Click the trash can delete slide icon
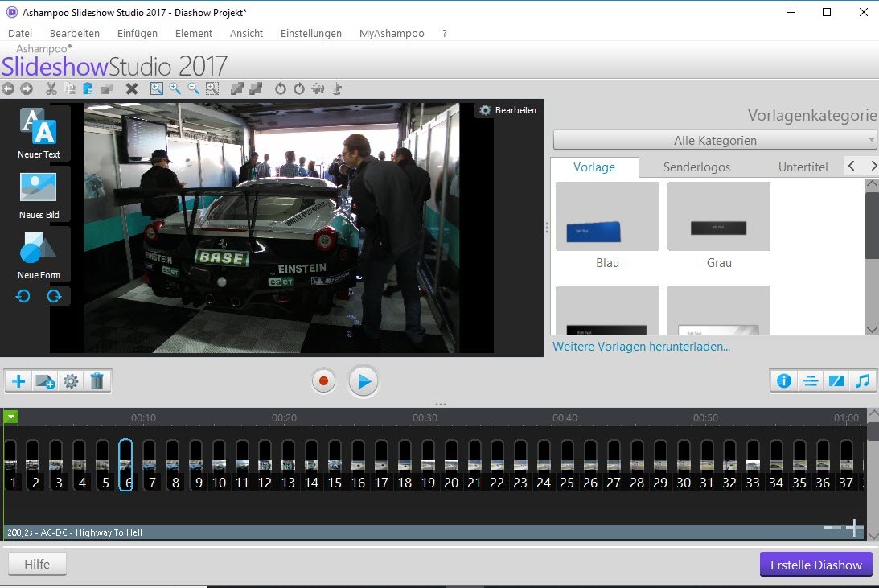879x588 pixels. 97,381
